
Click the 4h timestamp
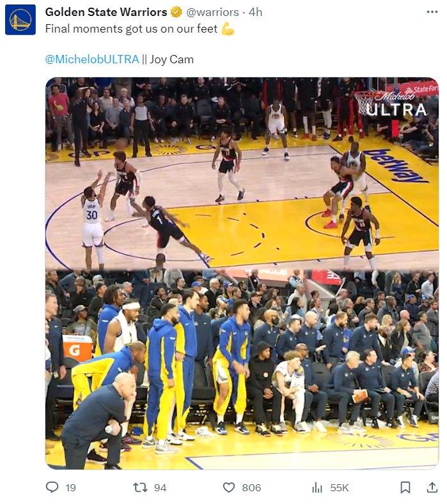pyautogui.click(x=256, y=12)
